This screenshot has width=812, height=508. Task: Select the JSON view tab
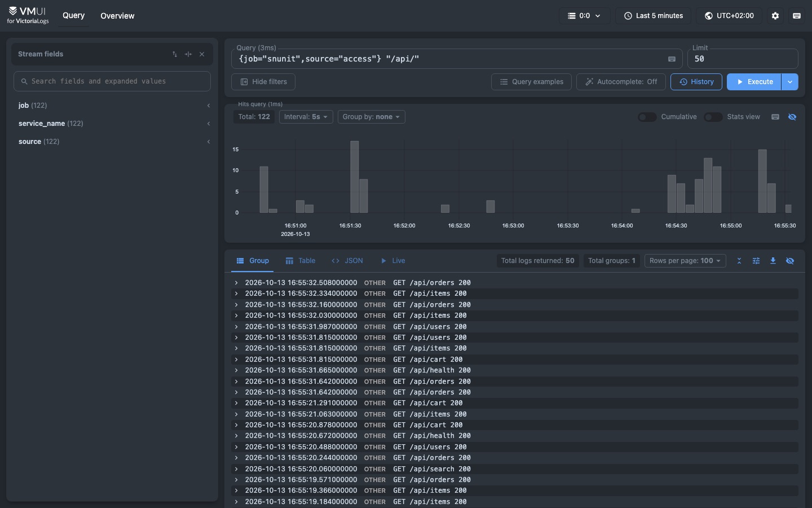pos(347,261)
